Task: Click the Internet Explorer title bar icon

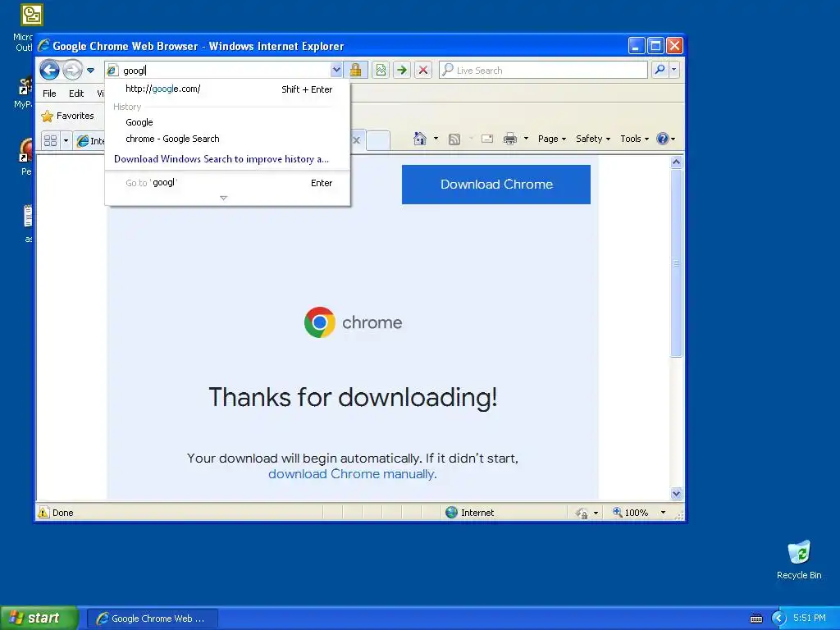Action: (44, 46)
